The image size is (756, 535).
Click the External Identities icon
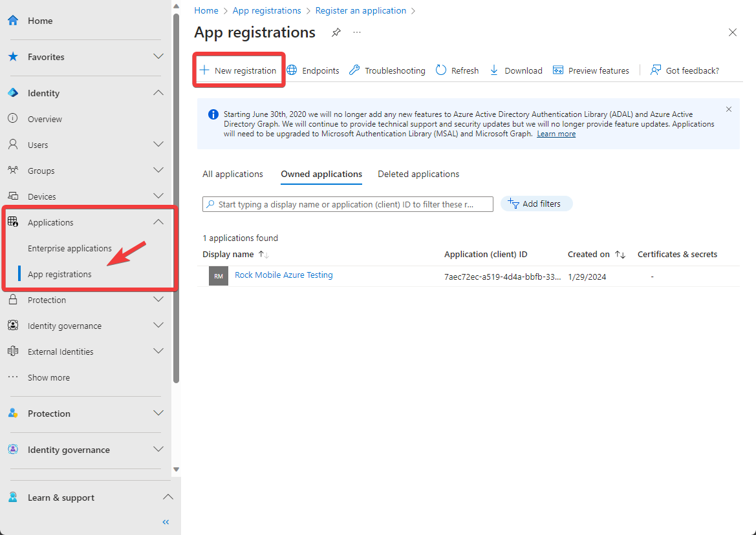[13, 351]
